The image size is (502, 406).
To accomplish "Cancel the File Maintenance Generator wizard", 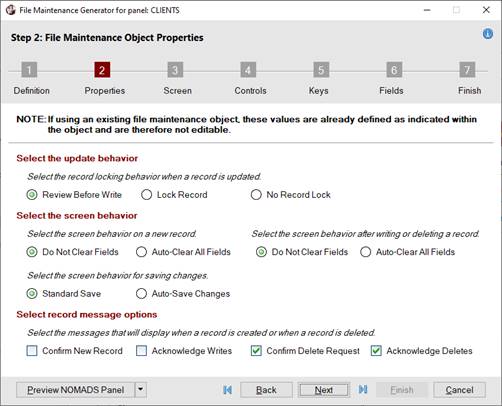I will click(x=459, y=390).
